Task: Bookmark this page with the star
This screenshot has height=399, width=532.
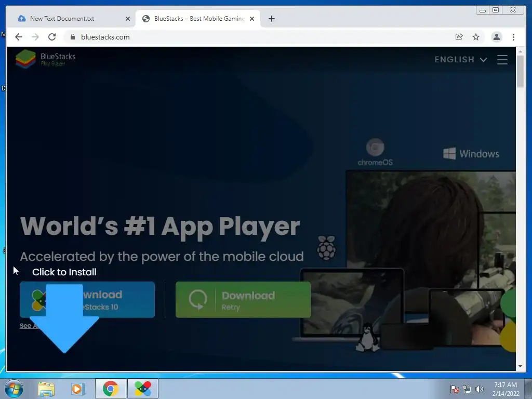Action: pyautogui.click(x=476, y=37)
